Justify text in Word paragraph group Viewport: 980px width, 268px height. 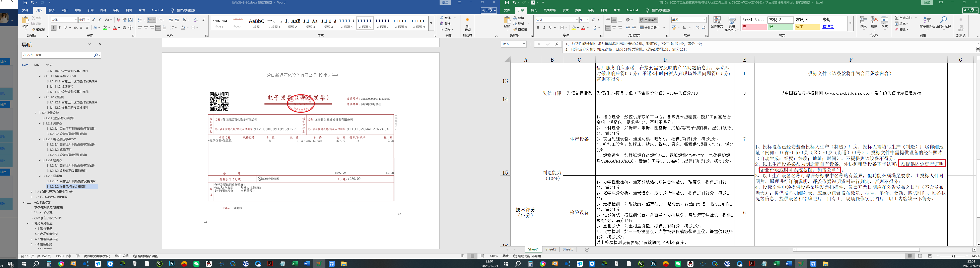pyautogui.click(x=158, y=28)
